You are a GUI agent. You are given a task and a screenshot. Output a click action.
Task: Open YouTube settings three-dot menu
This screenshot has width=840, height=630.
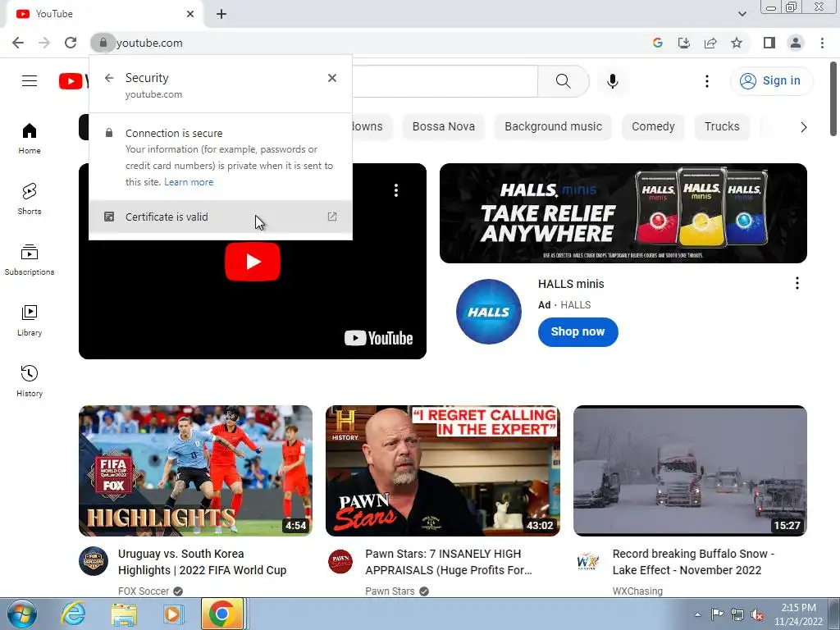click(x=706, y=81)
